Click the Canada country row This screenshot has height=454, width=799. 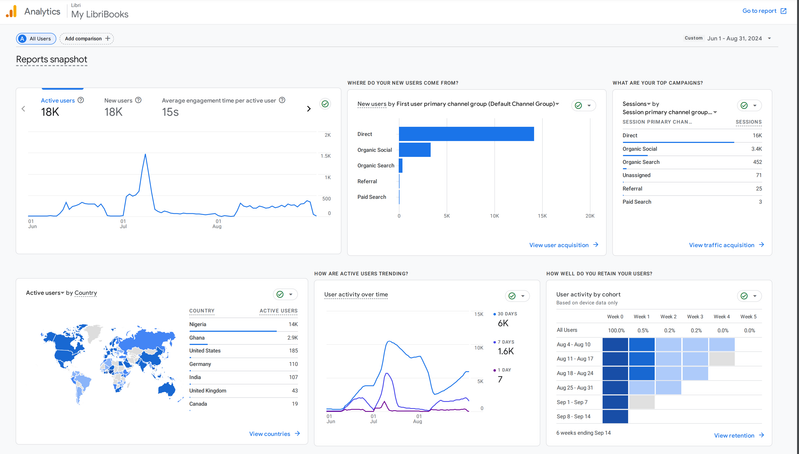[243, 404]
